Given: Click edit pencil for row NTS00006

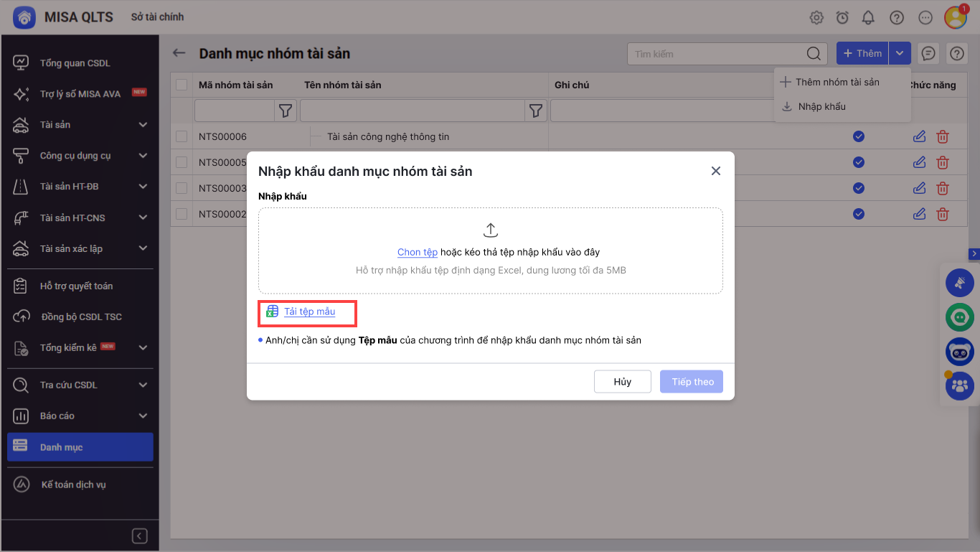Looking at the screenshot, I should (x=919, y=136).
